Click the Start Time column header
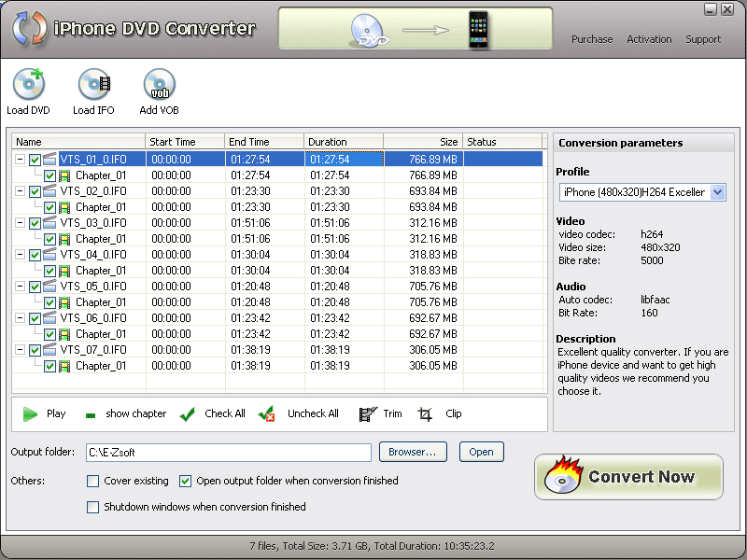 (x=185, y=142)
